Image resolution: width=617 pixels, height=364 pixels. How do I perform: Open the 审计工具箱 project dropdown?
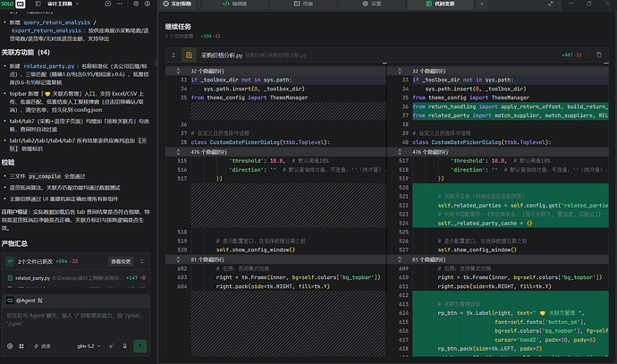(63, 4)
